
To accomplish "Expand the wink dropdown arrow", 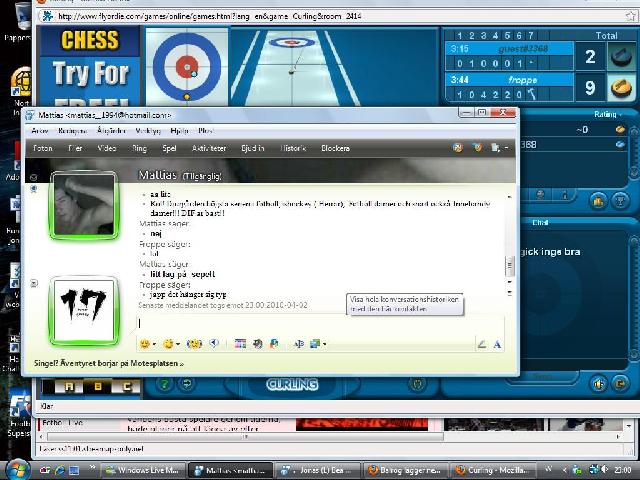I will 178,344.
